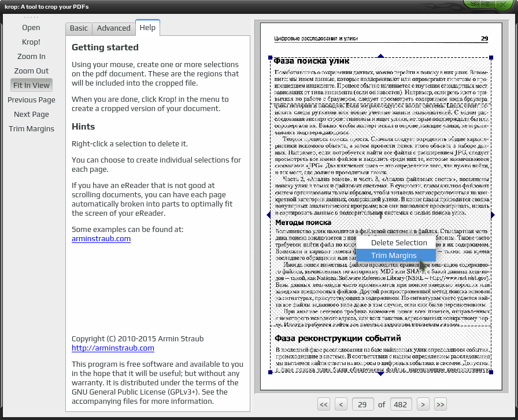
Task: Click the total pages box showing 482
Action: (401, 404)
